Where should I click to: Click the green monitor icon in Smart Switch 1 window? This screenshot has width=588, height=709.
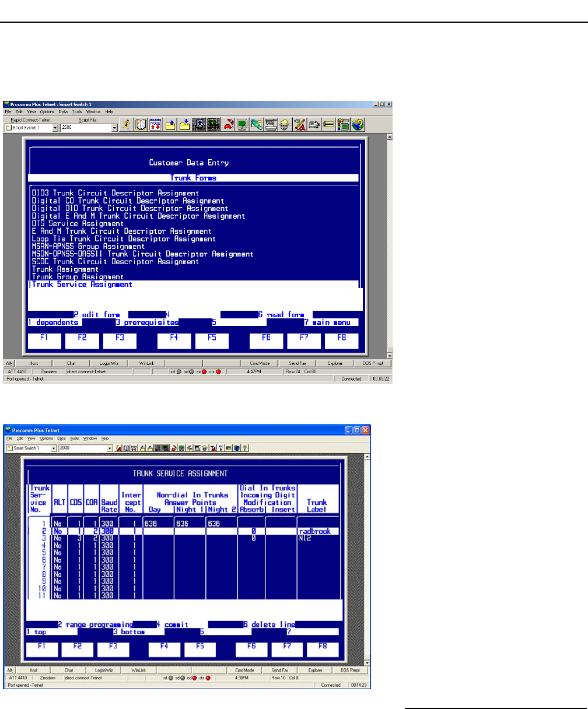pos(242,126)
